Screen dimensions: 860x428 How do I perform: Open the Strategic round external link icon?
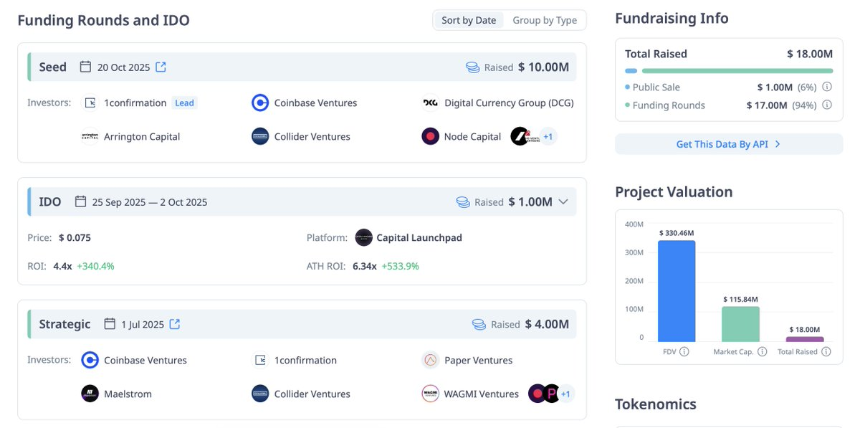coord(174,324)
